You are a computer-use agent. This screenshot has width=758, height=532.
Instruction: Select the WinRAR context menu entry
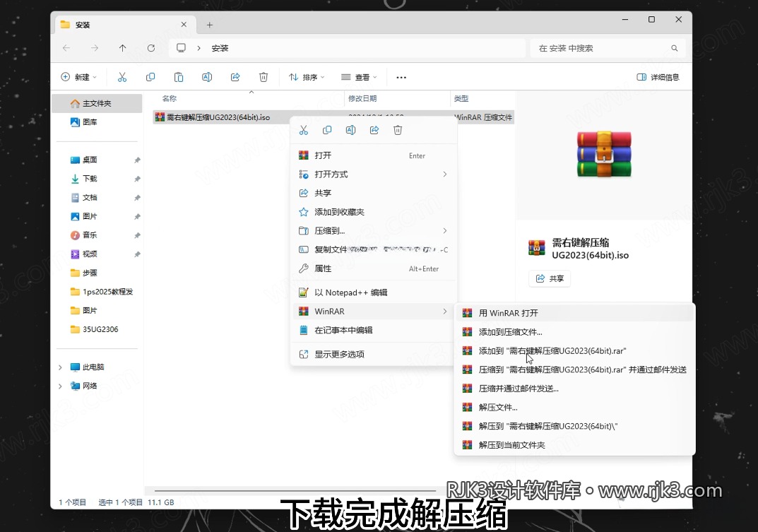pos(373,311)
